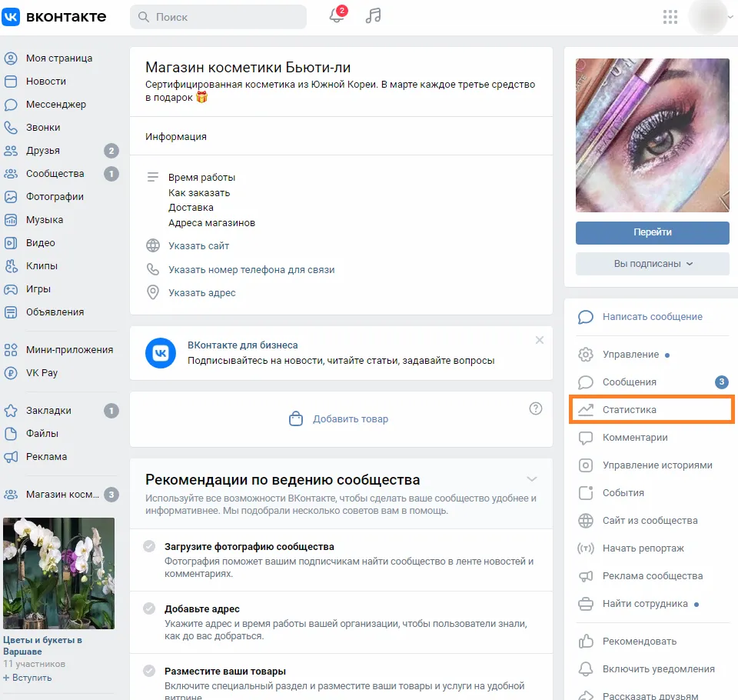Viewport: 738px width, 700px height.
Task: Click the Мини-приложения icon
Action: [x=11, y=350]
